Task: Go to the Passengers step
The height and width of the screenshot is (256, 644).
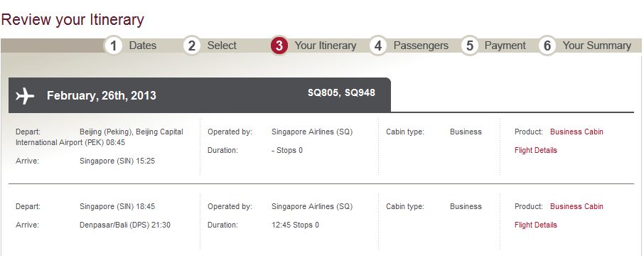Action: 421,46
